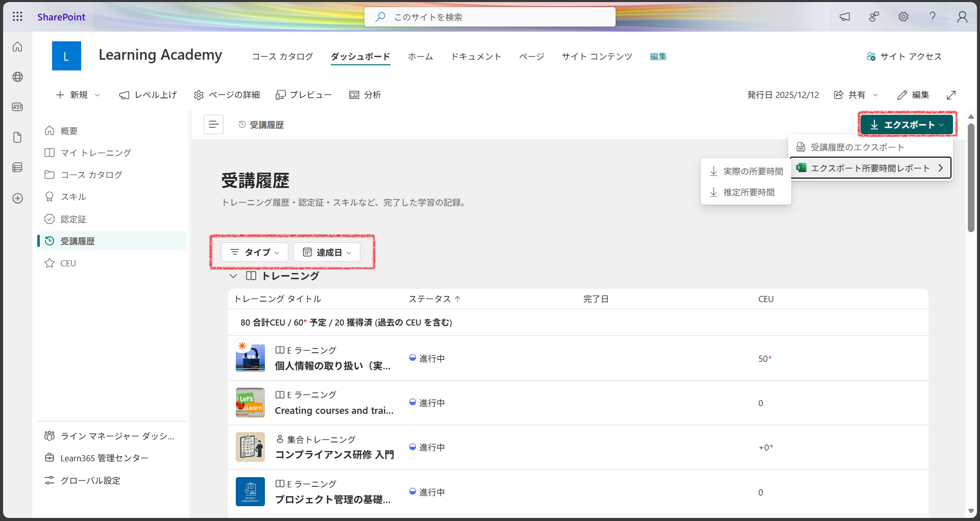The width and height of the screenshot is (980, 521).
Task: Toggle the hamburger navigation menu button
Action: [213, 125]
